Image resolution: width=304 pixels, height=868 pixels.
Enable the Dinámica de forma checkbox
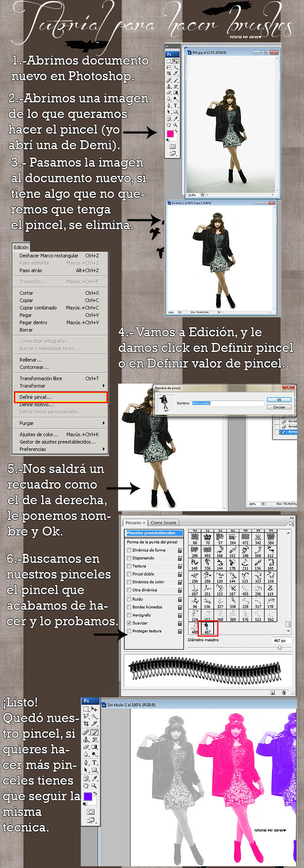(129, 550)
